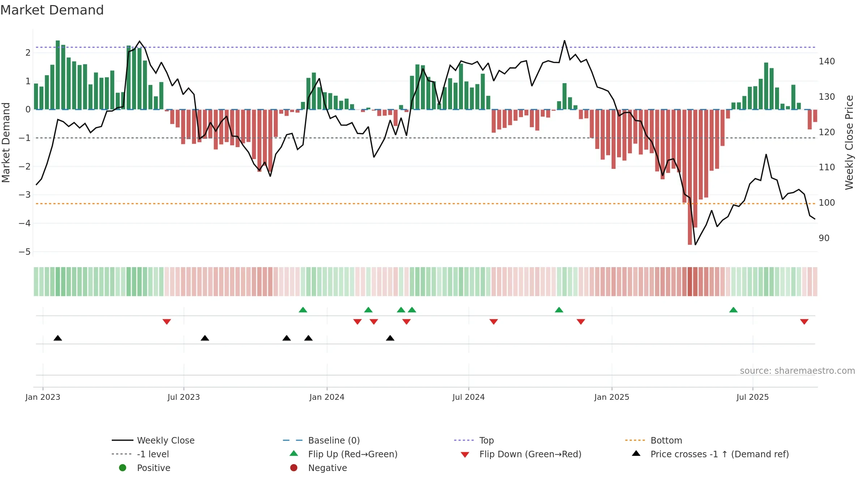Image resolution: width=868 pixels, height=488 pixels.
Task: Click the red Negative circle in legend
Action: pyautogui.click(x=294, y=468)
